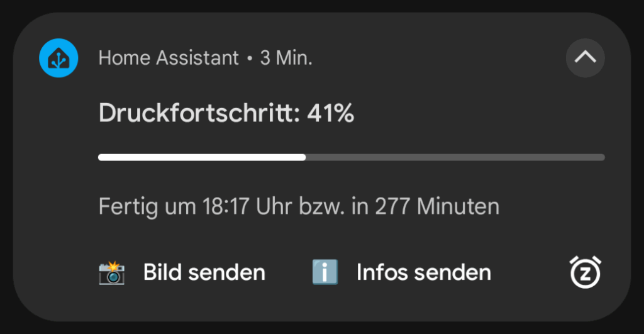Click the 277 Minuten remaining text
This screenshot has height=334, width=644.
click(x=436, y=206)
